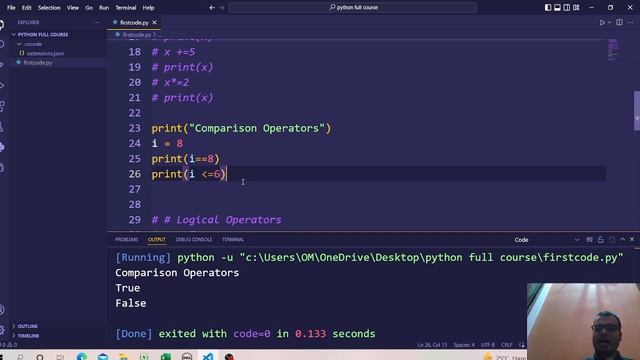The height and width of the screenshot is (360, 640).
Task: Open Source Control view in activity bar
Action: 2,64
